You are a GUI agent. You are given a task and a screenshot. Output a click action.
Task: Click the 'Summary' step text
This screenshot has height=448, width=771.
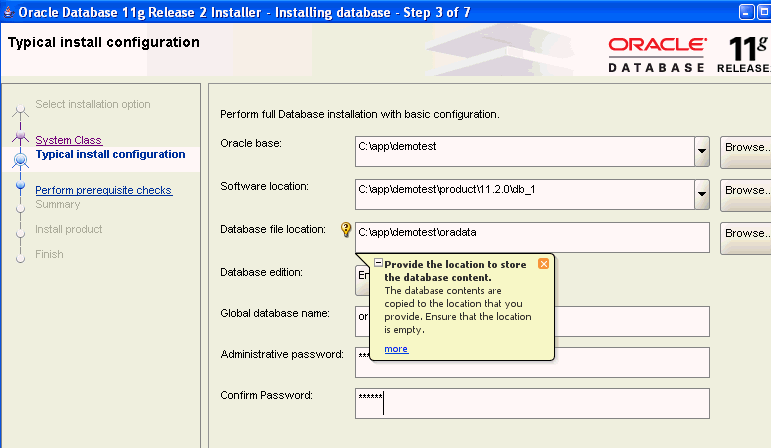58,204
